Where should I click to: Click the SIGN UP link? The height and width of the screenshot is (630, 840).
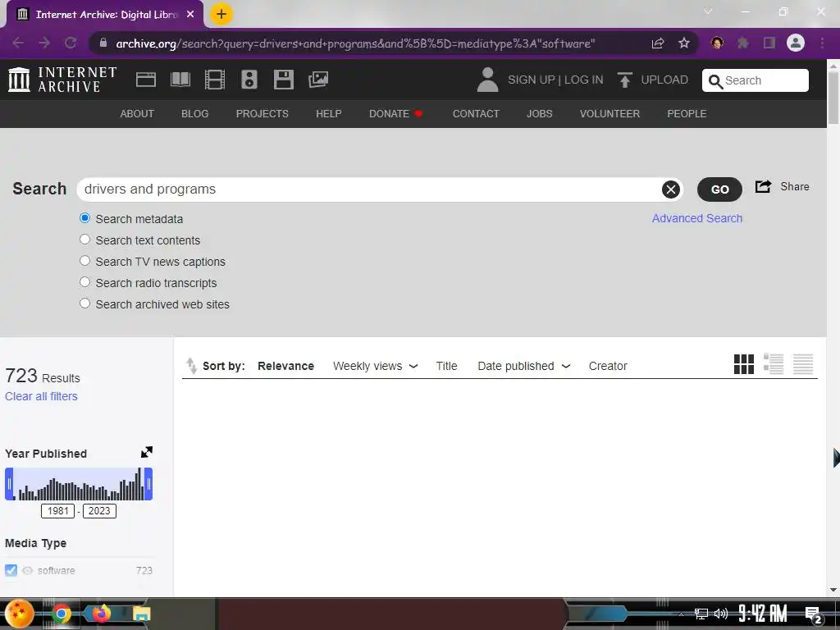[x=532, y=80]
